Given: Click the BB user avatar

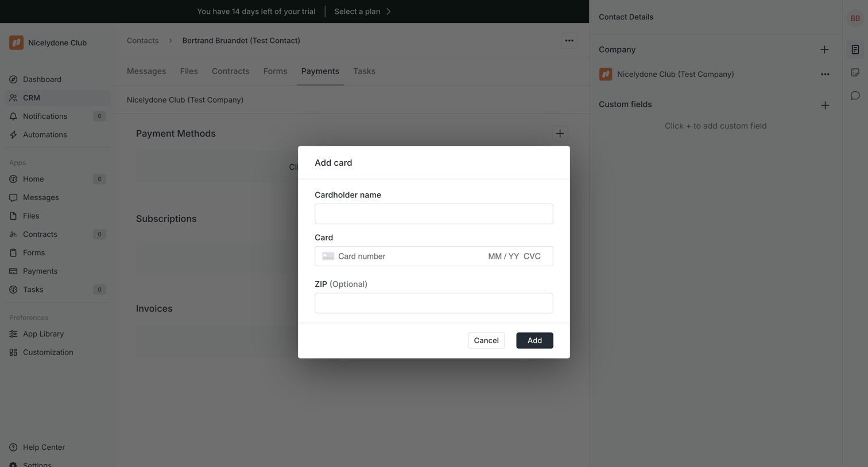Looking at the screenshot, I should [x=855, y=18].
